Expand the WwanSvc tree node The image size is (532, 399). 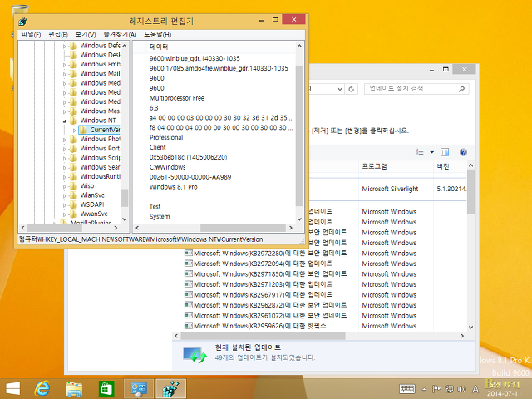click(65, 214)
